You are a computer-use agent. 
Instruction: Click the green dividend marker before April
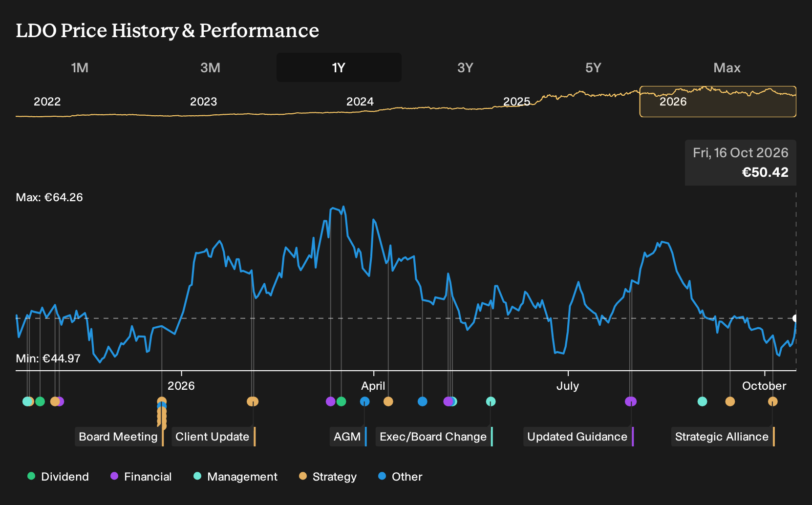pos(342,401)
